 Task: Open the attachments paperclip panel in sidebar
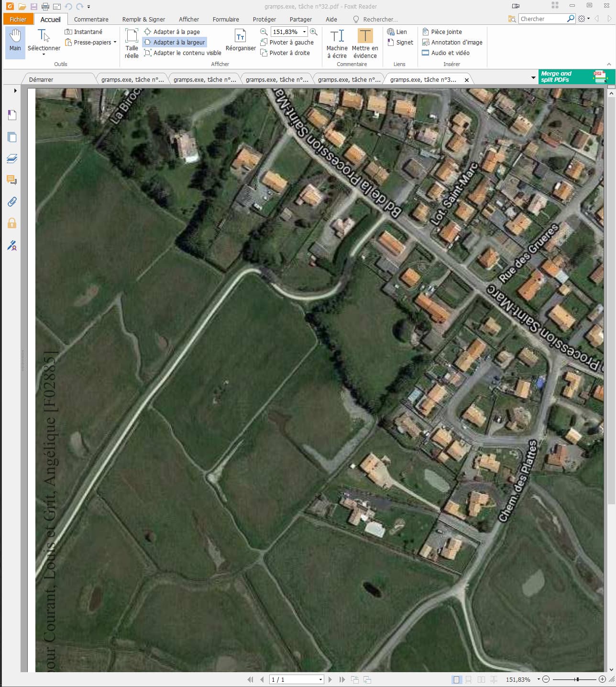click(x=12, y=201)
